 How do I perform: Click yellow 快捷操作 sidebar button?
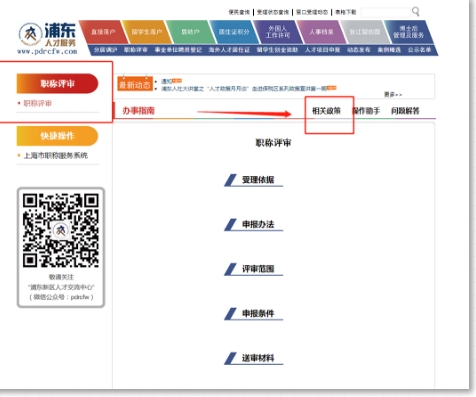tap(57, 136)
